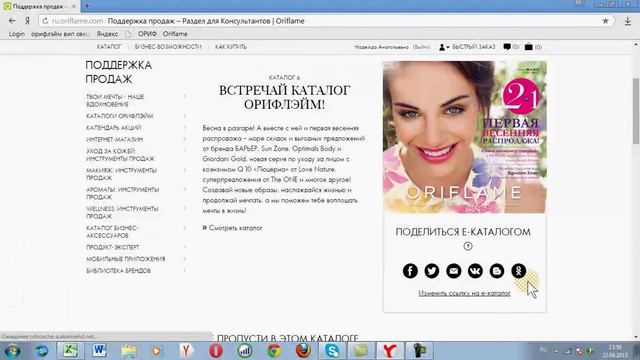Open the Oriflame bookmark
The height and width of the screenshot is (360, 640).
tap(175, 34)
